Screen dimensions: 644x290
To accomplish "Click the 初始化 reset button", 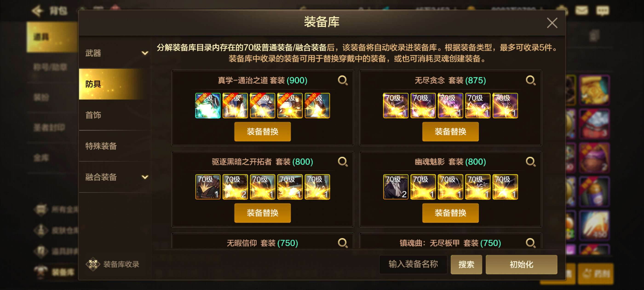I will pyautogui.click(x=521, y=264).
